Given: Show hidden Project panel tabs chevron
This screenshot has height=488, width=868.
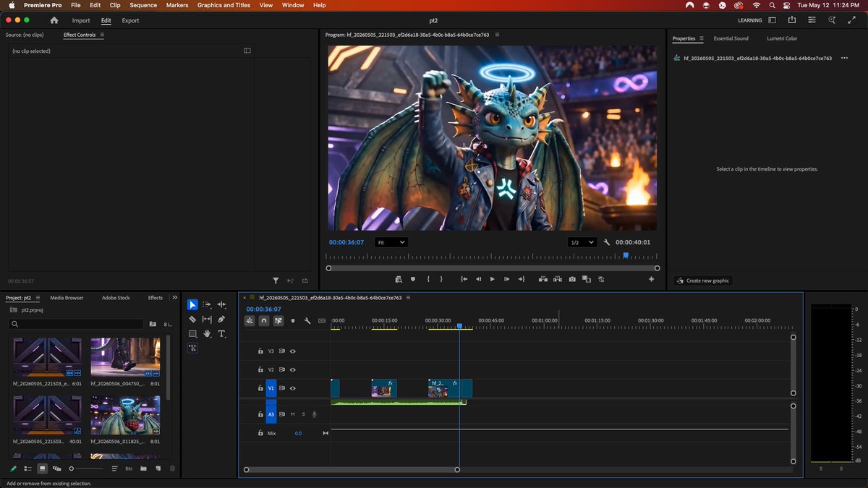Looking at the screenshot, I should click(x=174, y=297).
